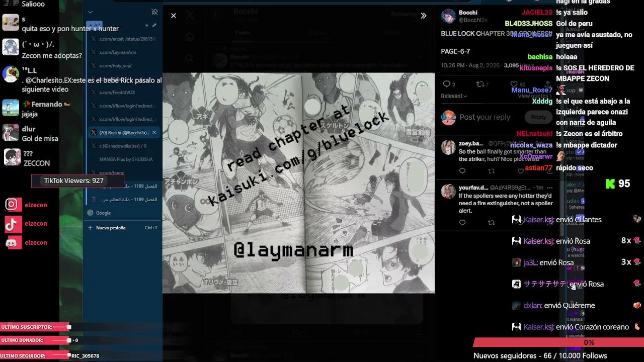Click chat message "Gol de peru"
The width and height of the screenshot is (644, 362).
tap(574, 24)
